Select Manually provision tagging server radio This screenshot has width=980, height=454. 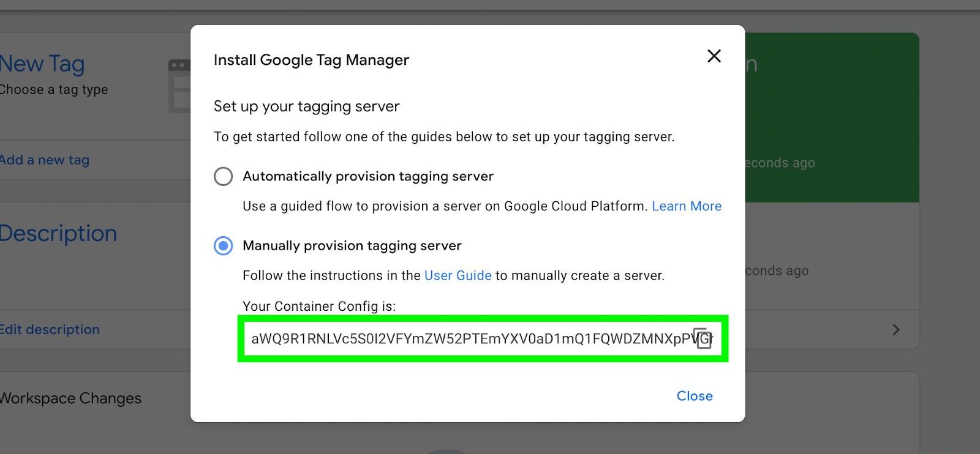pos(223,246)
